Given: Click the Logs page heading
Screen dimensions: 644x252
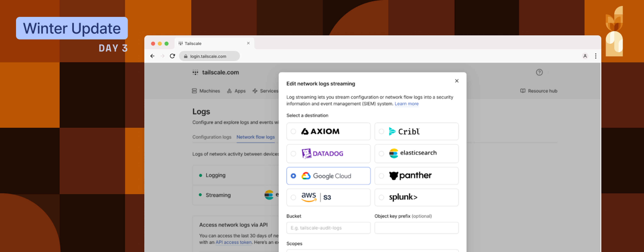Looking at the screenshot, I should pos(201,112).
